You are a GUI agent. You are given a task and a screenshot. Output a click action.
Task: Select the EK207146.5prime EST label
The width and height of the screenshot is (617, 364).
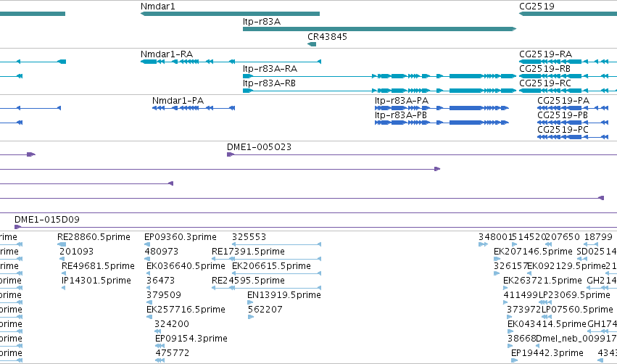point(533,252)
